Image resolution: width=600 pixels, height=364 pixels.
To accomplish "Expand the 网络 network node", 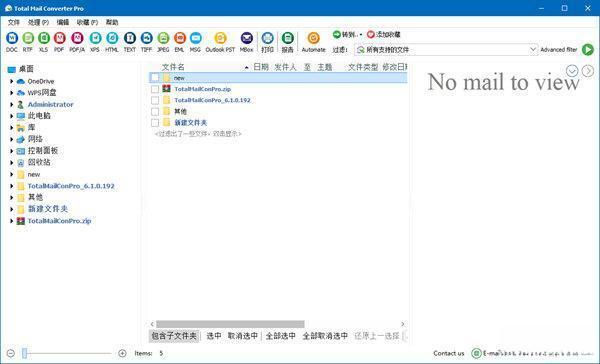I will pyautogui.click(x=11, y=139).
